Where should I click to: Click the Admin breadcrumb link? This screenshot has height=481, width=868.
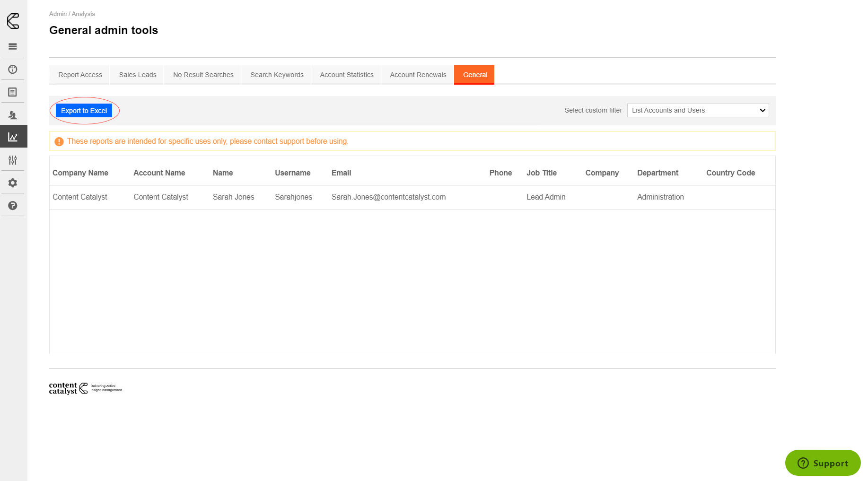(58, 14)
